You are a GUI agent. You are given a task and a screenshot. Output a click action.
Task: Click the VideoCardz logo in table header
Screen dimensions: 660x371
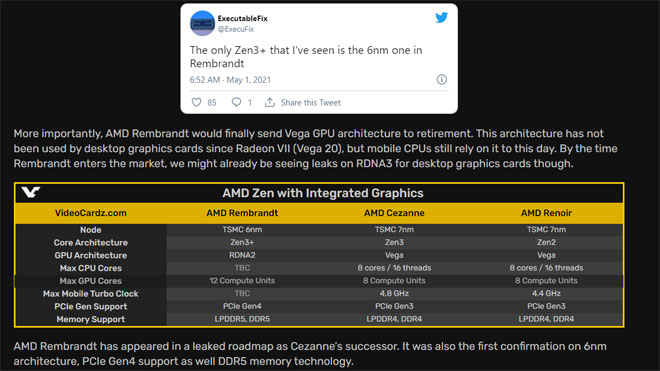(x=31, y=192)
